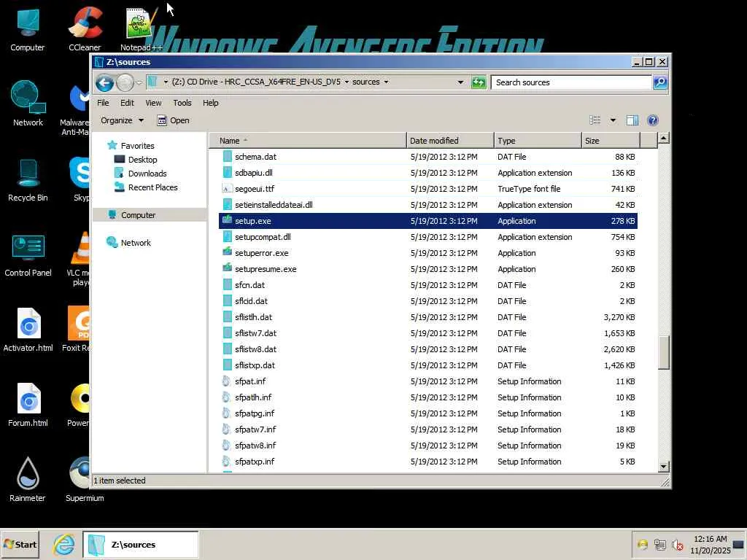The image size is (747, 560).
Task: Sort by Date modified column header
Action: [450, 141]
